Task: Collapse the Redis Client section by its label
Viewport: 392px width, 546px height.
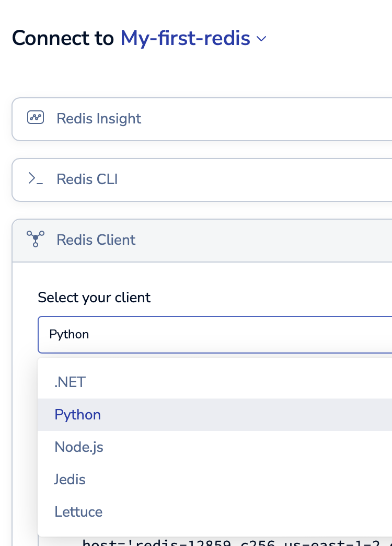Action: coord(96,240)
